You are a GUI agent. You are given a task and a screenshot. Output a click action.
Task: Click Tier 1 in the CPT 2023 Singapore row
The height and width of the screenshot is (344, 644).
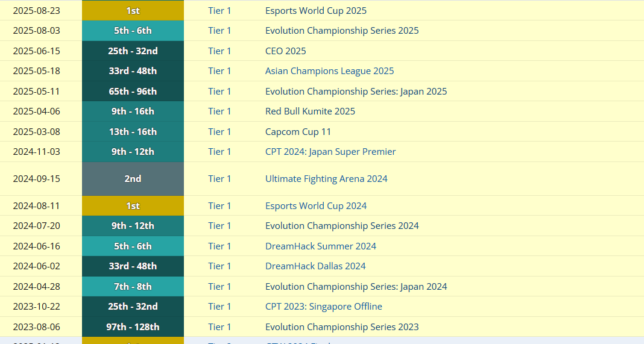[x=219, y=307]
